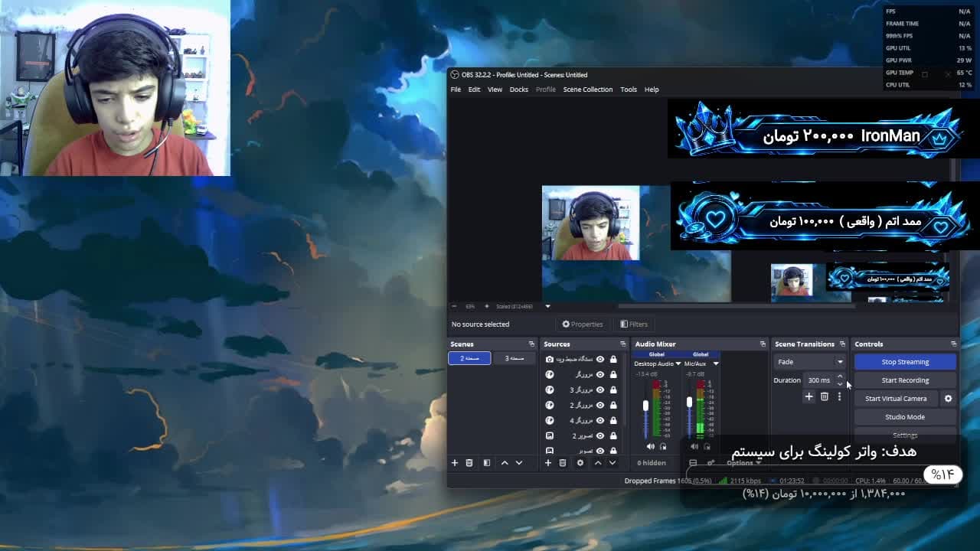Hide the مرورگر 4 browser source
The width and height of the screenshot is (980, 551).
point(600,420)
